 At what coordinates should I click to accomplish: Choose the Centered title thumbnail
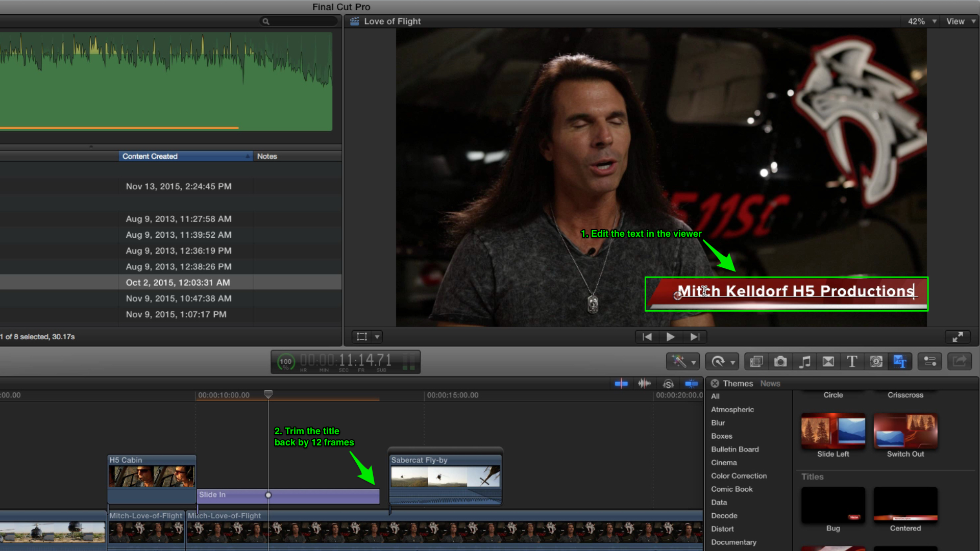point(905,505)
